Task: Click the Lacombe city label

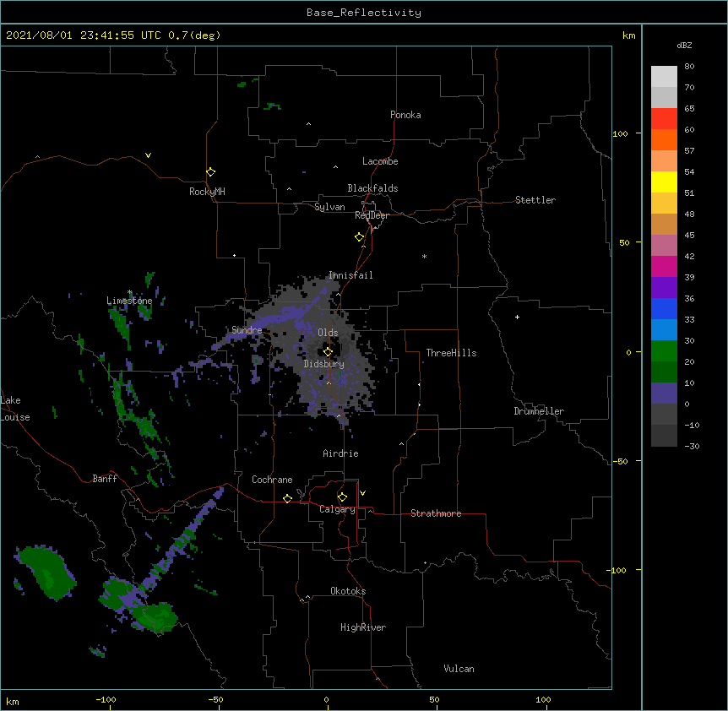Action: (380, 161)
